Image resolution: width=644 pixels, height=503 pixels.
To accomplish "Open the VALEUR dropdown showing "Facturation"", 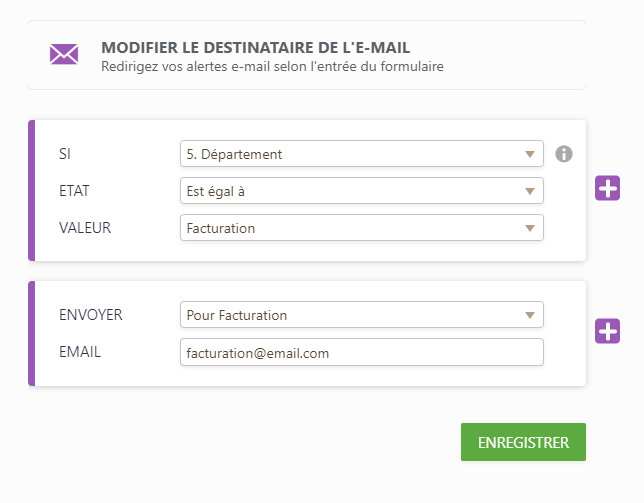I will pyautogui.click(x=361, y=228).
